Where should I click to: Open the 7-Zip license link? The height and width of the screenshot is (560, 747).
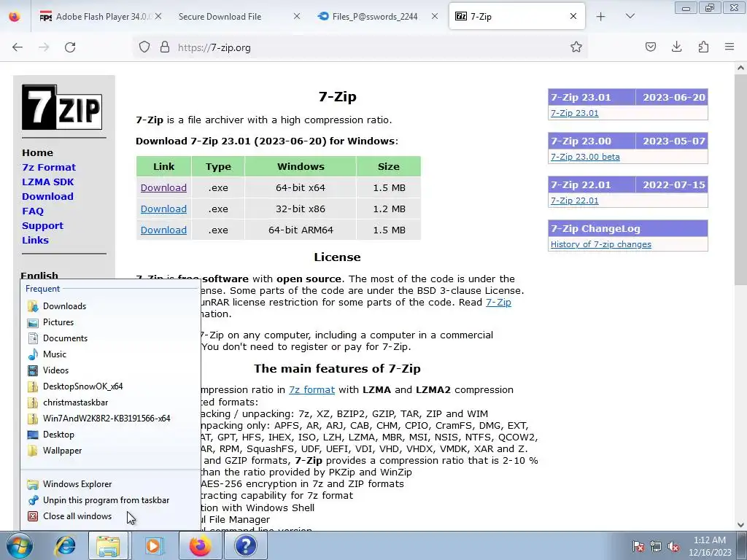498,302
